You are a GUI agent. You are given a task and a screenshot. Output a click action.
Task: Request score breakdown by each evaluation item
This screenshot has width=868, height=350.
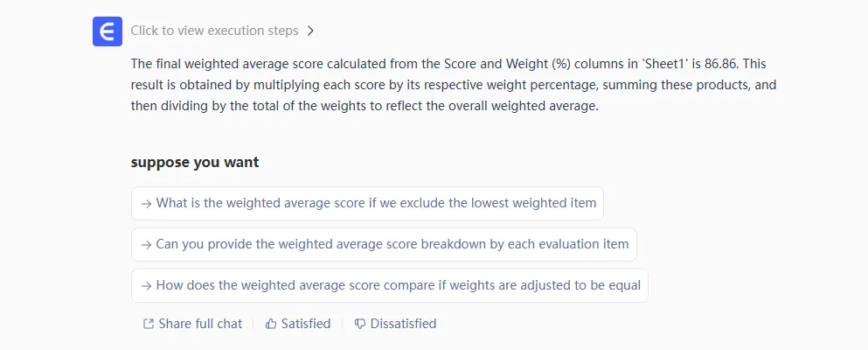(392, 244)
